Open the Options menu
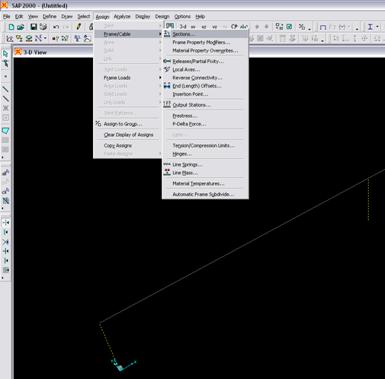 183,16
